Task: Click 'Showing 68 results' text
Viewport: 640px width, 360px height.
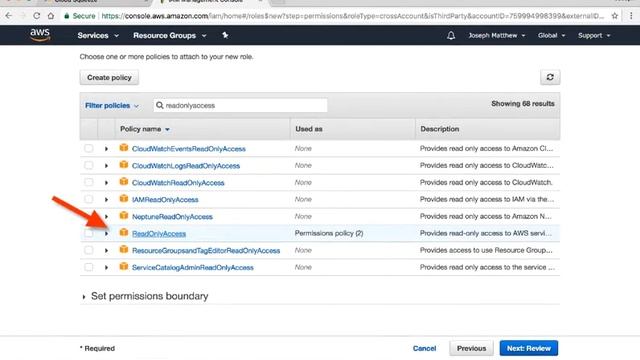Action: pyautogui.click(x=523, y=104)
